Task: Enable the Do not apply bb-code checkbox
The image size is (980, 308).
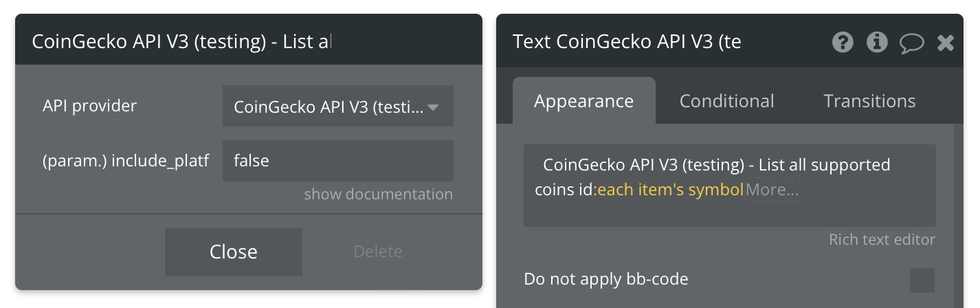Action: pos(922,280)
